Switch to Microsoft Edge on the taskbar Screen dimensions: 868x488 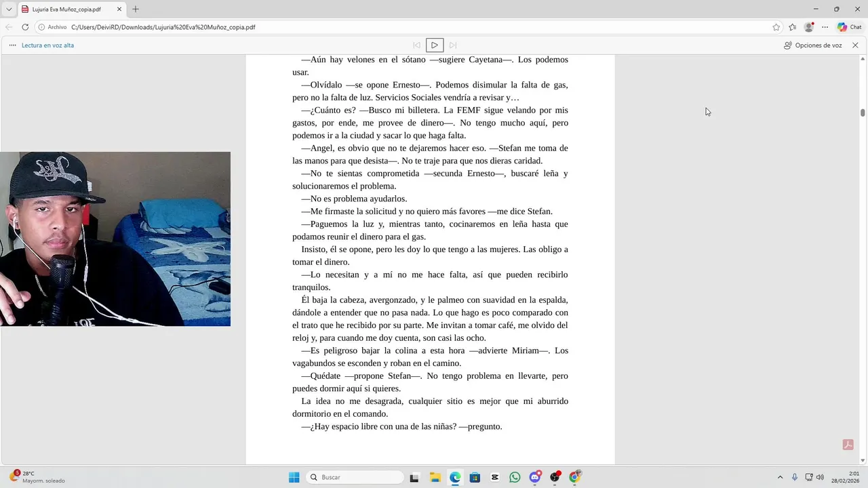[x=455, y=477]
